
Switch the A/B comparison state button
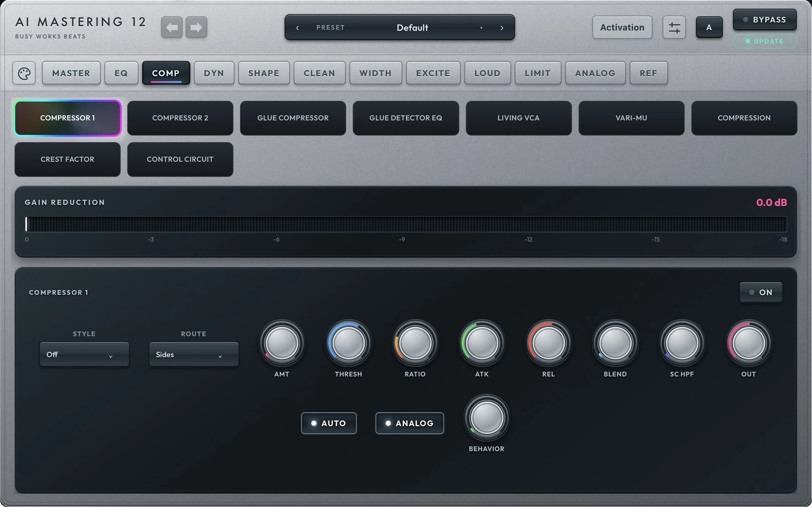709,28
